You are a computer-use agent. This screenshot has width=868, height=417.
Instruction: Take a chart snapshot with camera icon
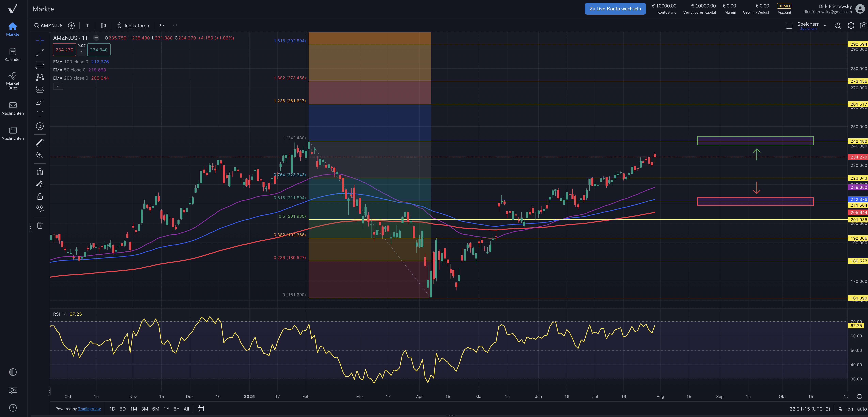click(863, 26)
